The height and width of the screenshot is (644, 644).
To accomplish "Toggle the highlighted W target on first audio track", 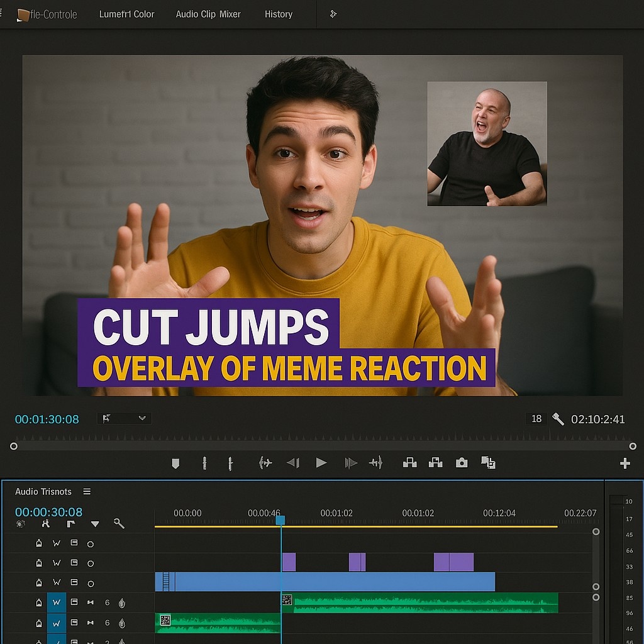I will pos(57,602).
